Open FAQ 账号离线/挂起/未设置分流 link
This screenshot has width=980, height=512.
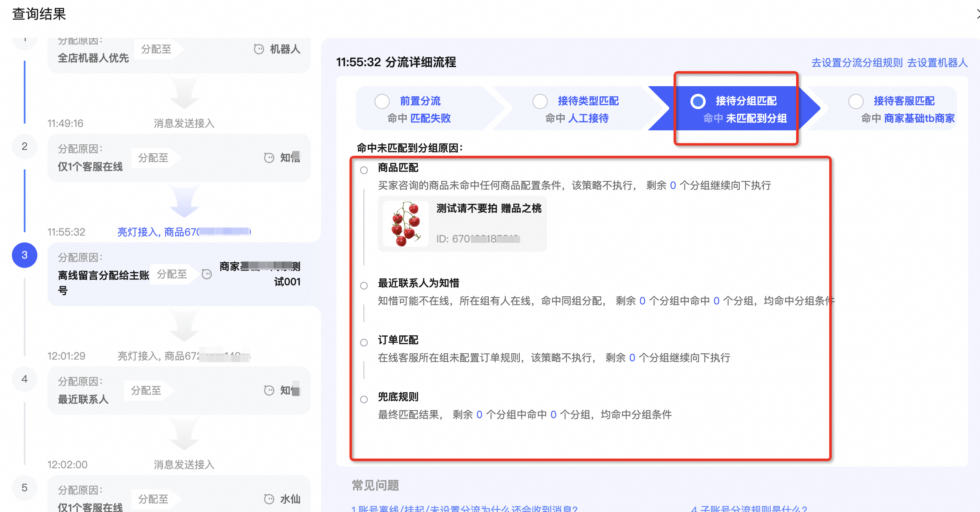464,508
